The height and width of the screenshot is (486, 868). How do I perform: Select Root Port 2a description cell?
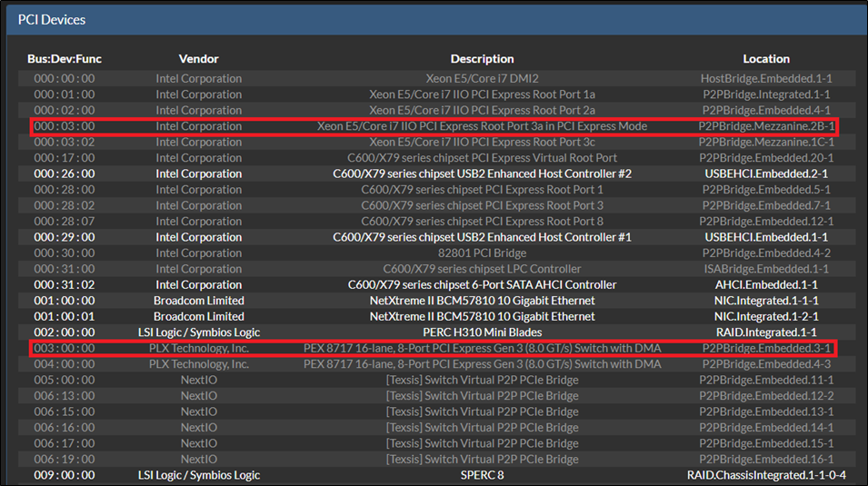pyautogui.click(x=482, y=110)
